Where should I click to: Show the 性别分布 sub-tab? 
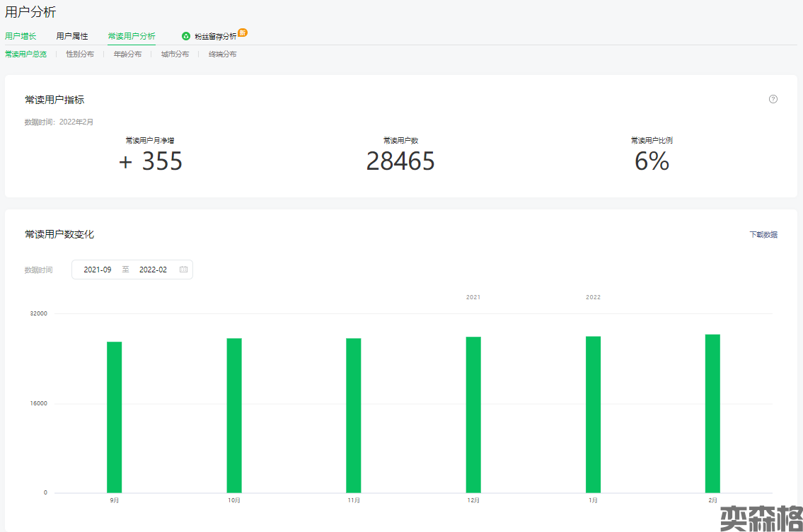click(80, 54)
